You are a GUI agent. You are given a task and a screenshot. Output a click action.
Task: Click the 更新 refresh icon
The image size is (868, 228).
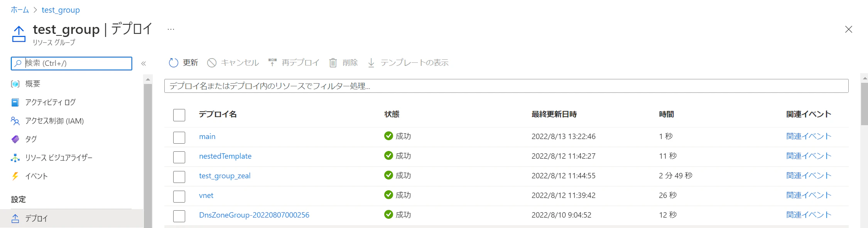pyautogui.click(x=174, y=63)
